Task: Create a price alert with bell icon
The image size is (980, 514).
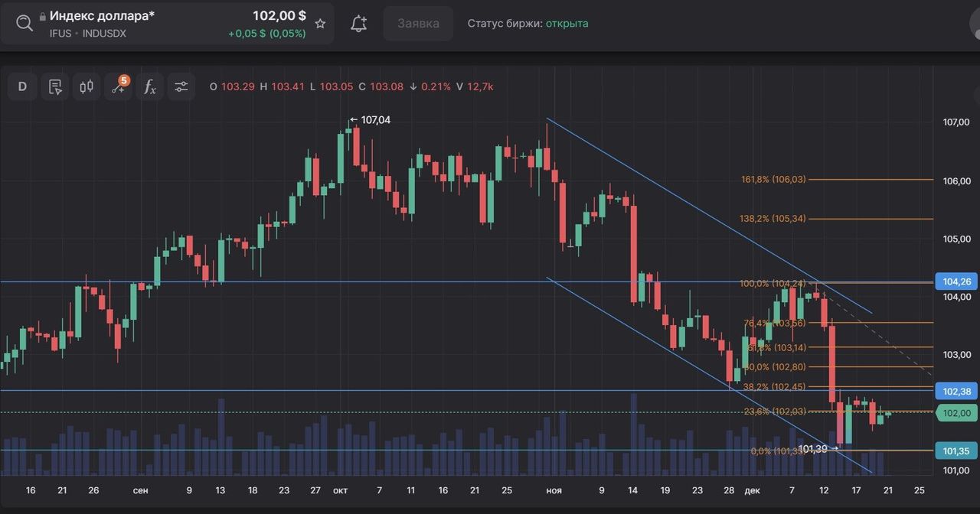Action: point(358,24)
